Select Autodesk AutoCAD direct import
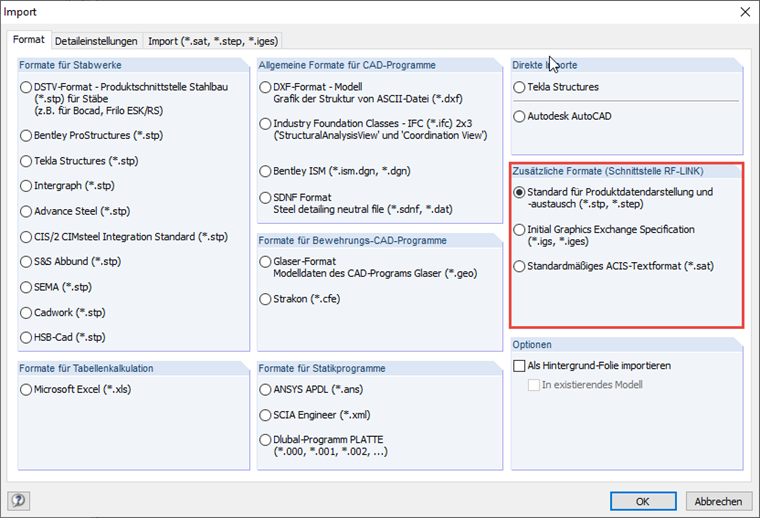Image resolution: width=760 pixels, height=518 pixels. click(x=519, y=116)
